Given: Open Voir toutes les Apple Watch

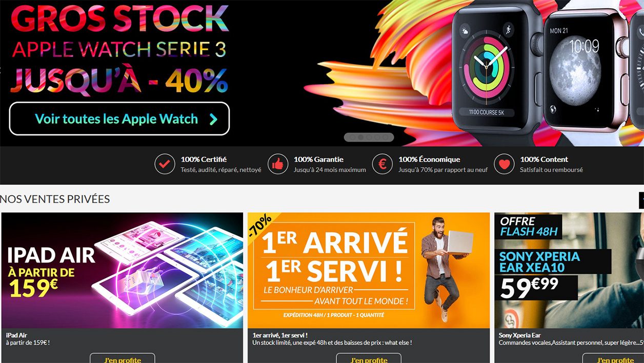Looking at the screenshot, I should tap(119, 119).
